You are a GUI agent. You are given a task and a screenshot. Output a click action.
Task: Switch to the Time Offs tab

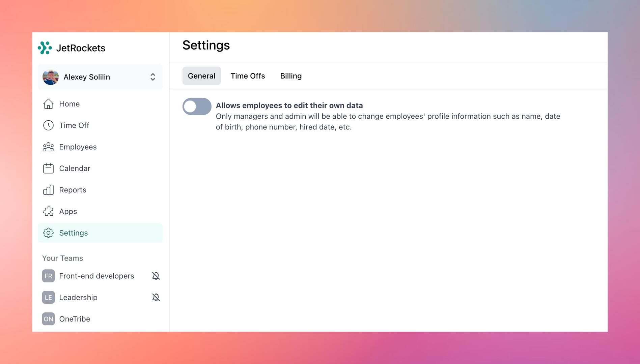[248, 76]
